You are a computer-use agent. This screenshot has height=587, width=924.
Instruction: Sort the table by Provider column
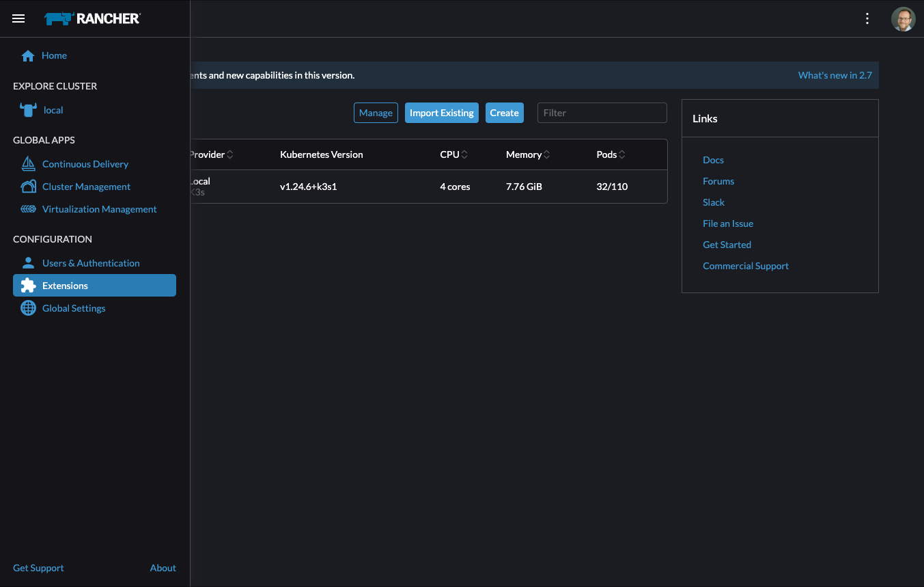click(210, 154)
